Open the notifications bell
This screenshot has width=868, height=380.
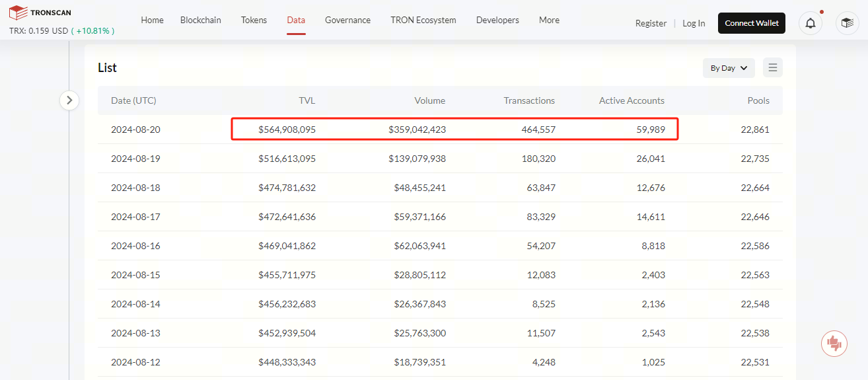pos(810,23)
